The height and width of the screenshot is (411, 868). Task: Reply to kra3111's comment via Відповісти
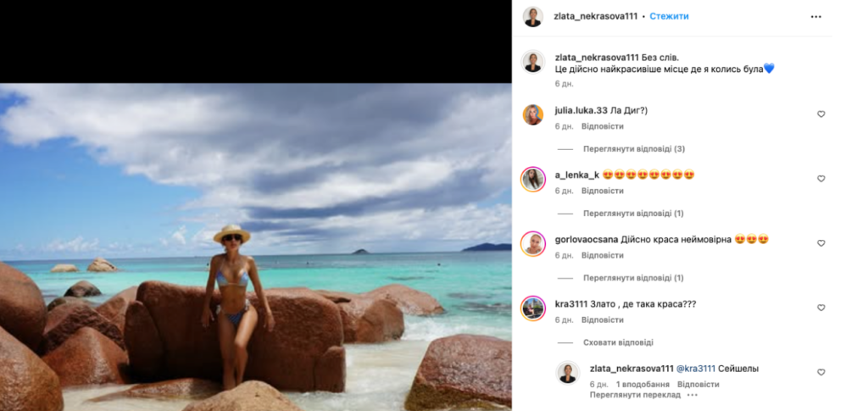tap(603, 319)
